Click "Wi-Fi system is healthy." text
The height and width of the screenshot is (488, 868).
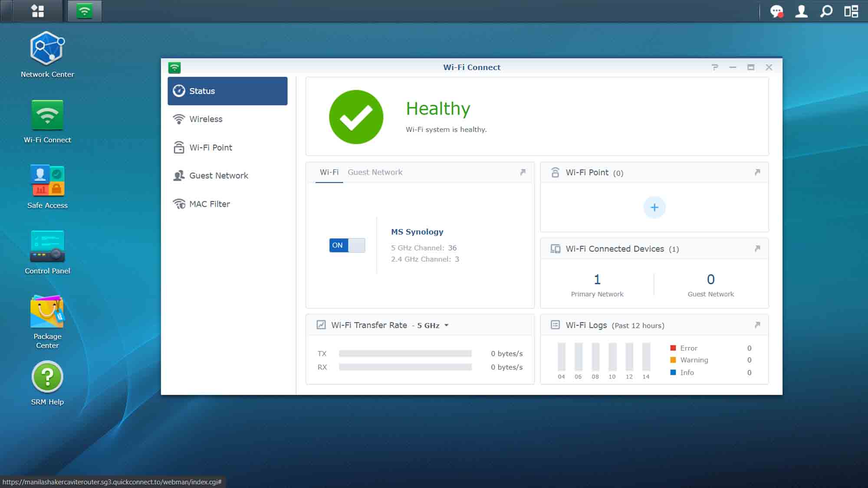pos(446,129)
